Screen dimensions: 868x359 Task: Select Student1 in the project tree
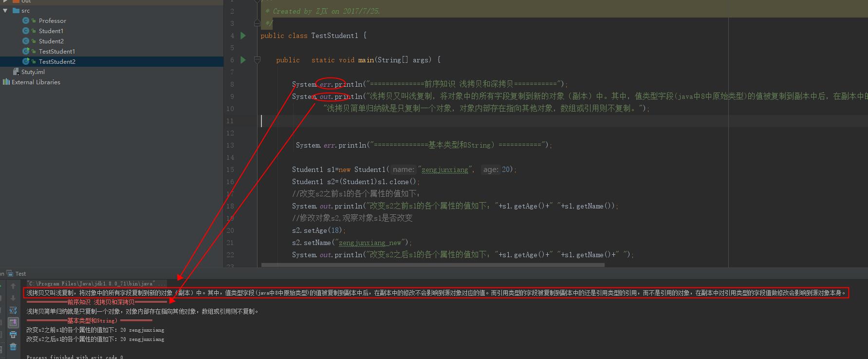point(51,31)
